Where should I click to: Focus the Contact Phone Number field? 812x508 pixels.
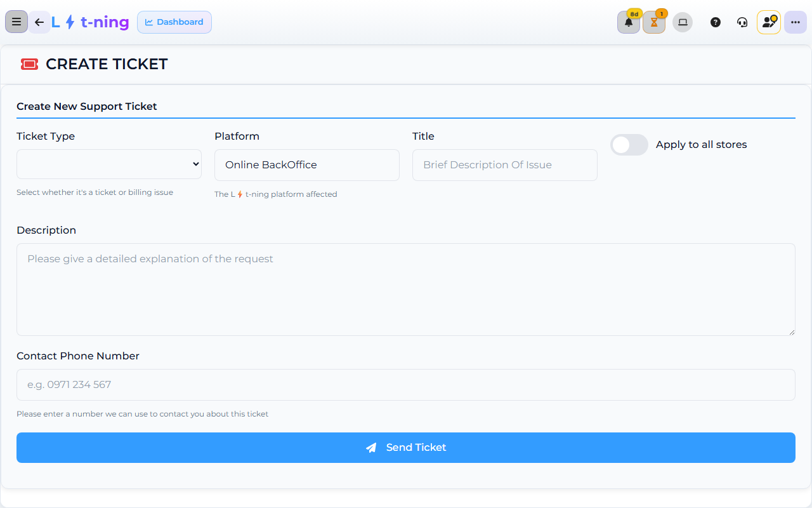tap(406, 385)
